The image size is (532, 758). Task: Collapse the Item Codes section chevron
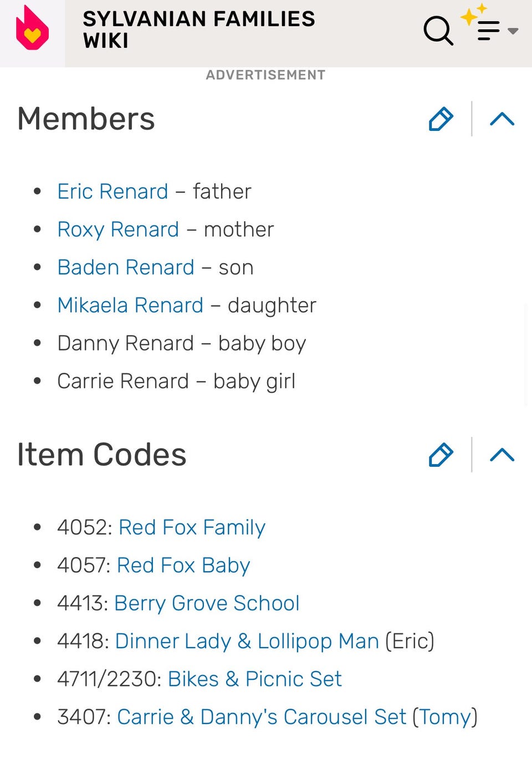(x=502, y=455)
